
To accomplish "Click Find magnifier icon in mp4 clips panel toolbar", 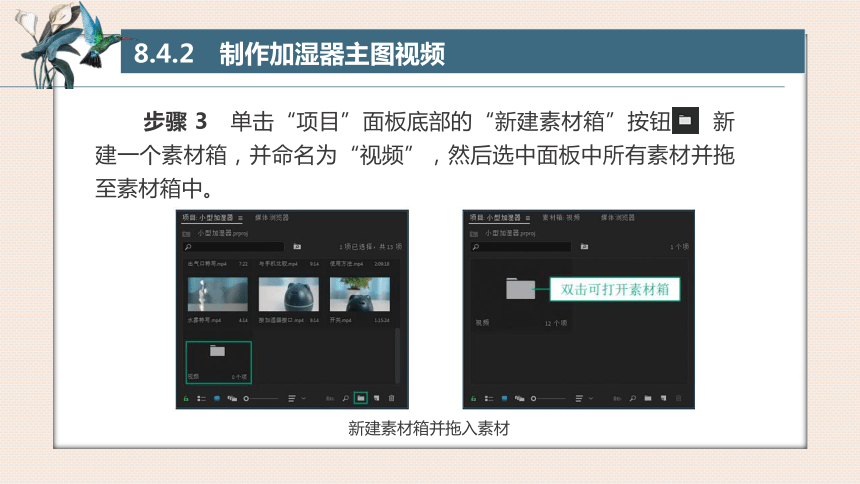I will pyautogui.click(x=346, y=398).
